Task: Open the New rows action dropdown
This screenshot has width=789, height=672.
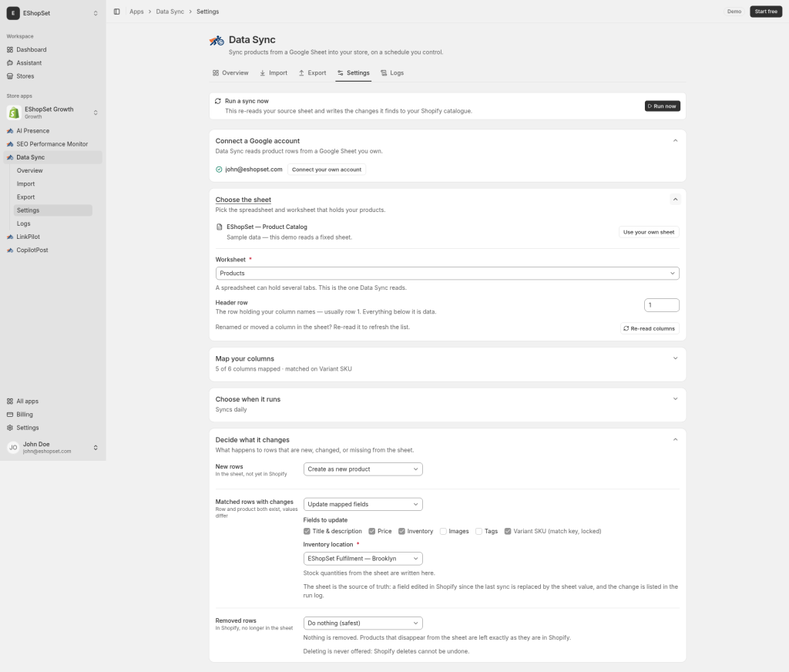Action: (363, 469)
